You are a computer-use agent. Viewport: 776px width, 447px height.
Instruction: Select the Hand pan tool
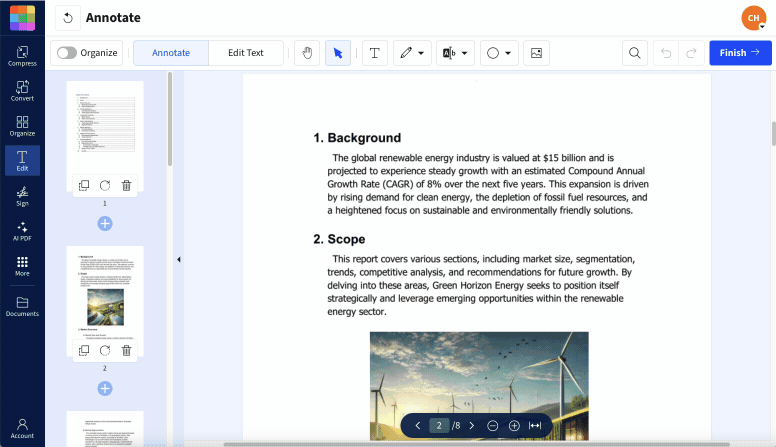307,53
